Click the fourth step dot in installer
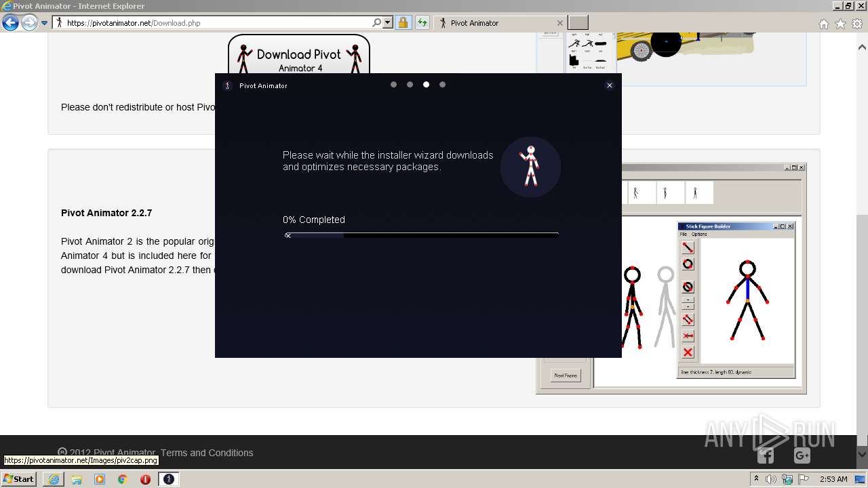Viewport: 868px width, 488px height. [442, 85]
